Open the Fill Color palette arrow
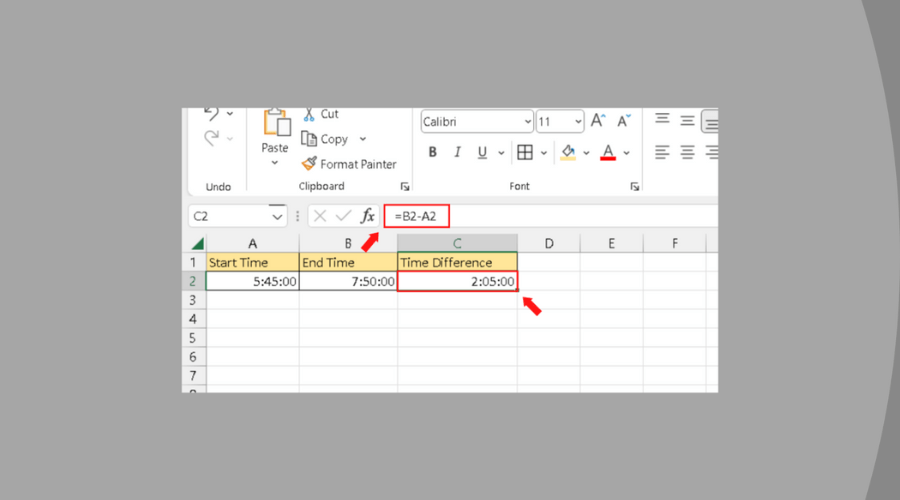The height and width of the screenshot is (500, 900). coord(586,153)
